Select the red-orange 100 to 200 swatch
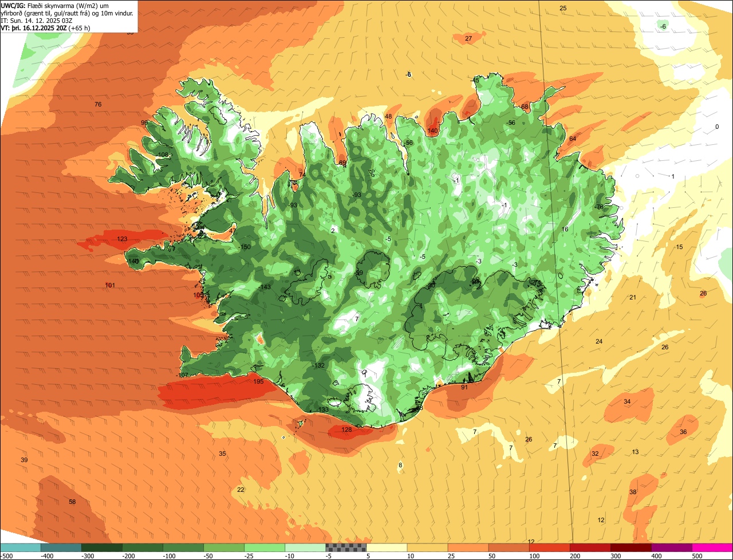733x560 pixels. point(549,547)
